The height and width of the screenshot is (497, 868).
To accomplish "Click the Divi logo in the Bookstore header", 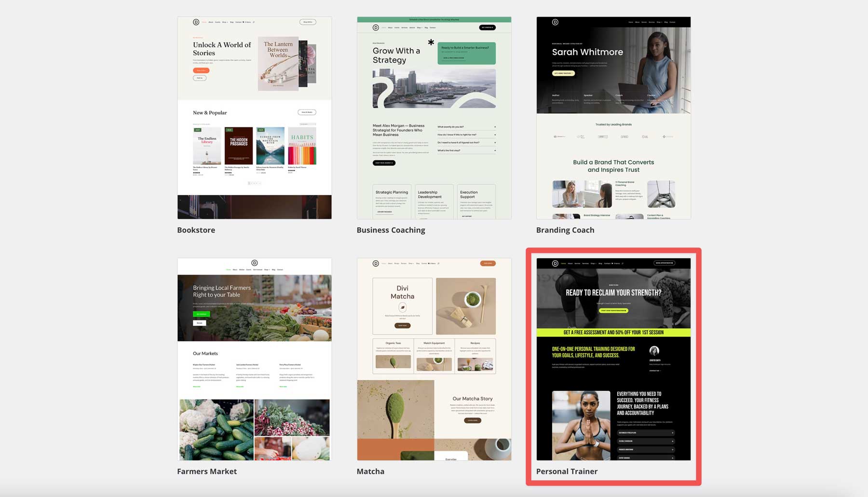I will tap(196, 22).
